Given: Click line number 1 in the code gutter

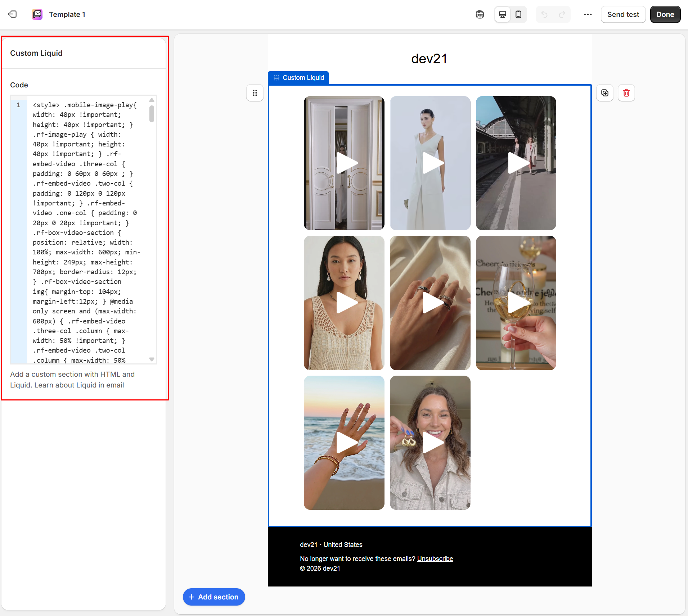Looking at the screenshot, I should click(x=18, y=105).
